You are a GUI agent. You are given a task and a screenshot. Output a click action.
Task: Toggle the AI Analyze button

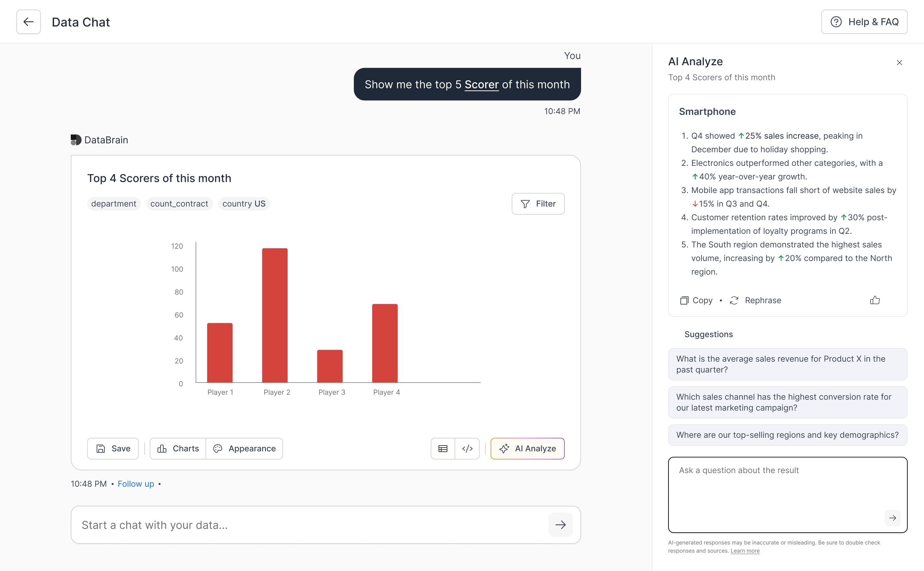pos(527,448)
